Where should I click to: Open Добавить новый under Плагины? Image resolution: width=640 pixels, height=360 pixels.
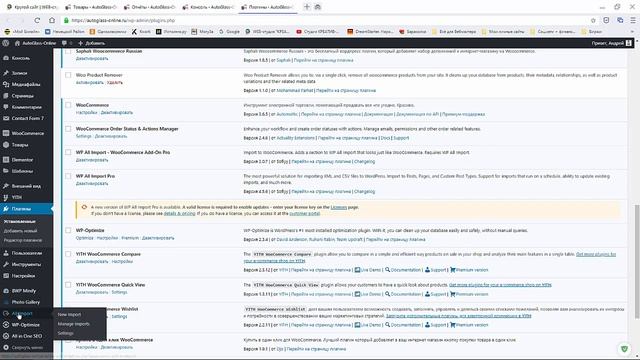coord(20,231)
